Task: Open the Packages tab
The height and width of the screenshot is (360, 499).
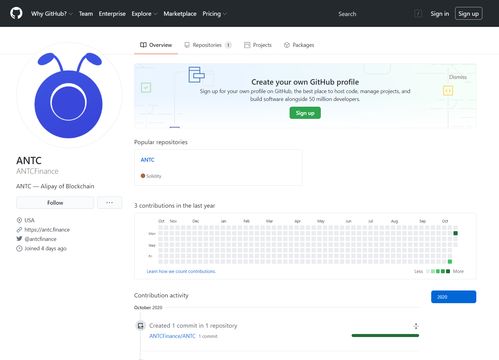Action: point(299,45)
